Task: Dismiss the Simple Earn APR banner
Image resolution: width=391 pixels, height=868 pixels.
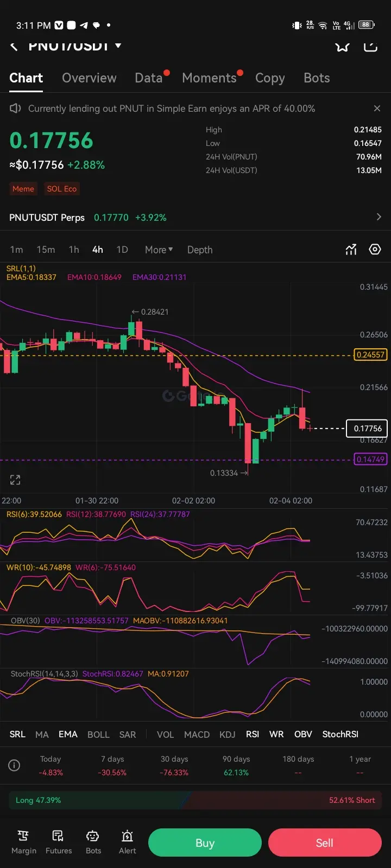Action: (x=377, y=108)
